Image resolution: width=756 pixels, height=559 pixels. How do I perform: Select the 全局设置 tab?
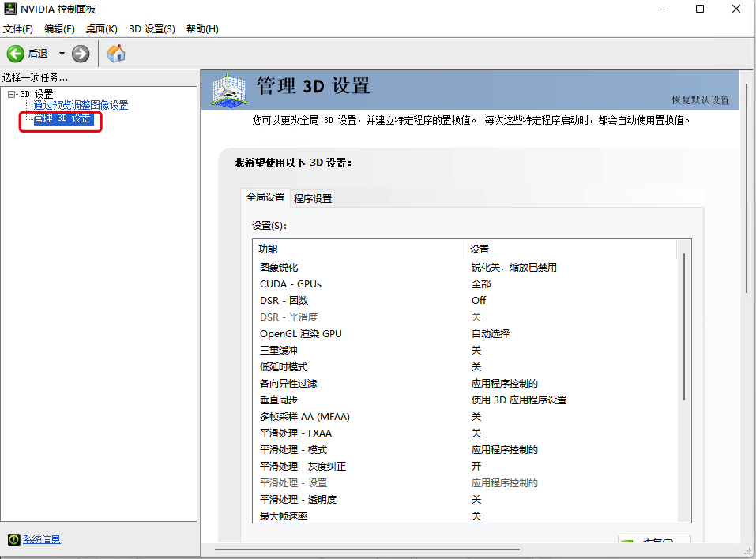[x=265, y=197]
